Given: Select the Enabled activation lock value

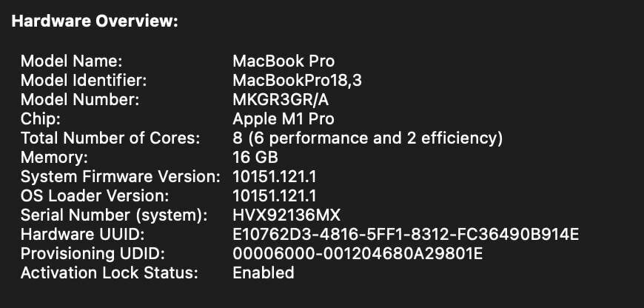Looking at the screenshot, I should pos(264,273).
